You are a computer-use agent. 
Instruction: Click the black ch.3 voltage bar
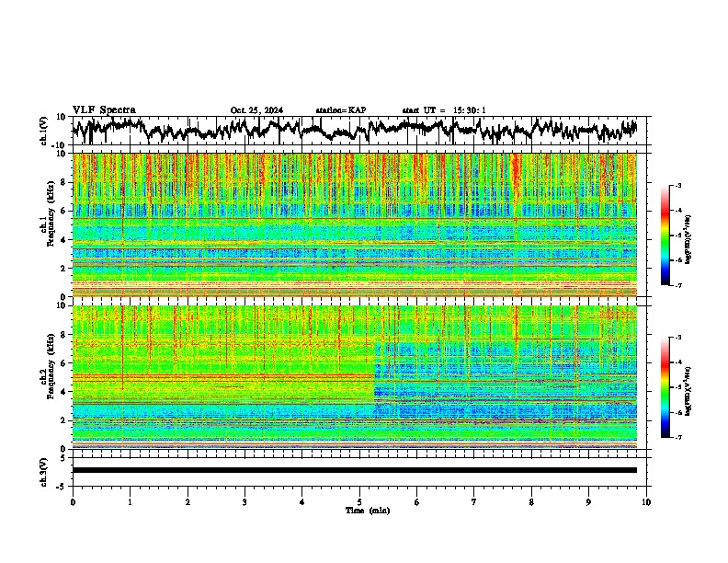click(355, 470)
